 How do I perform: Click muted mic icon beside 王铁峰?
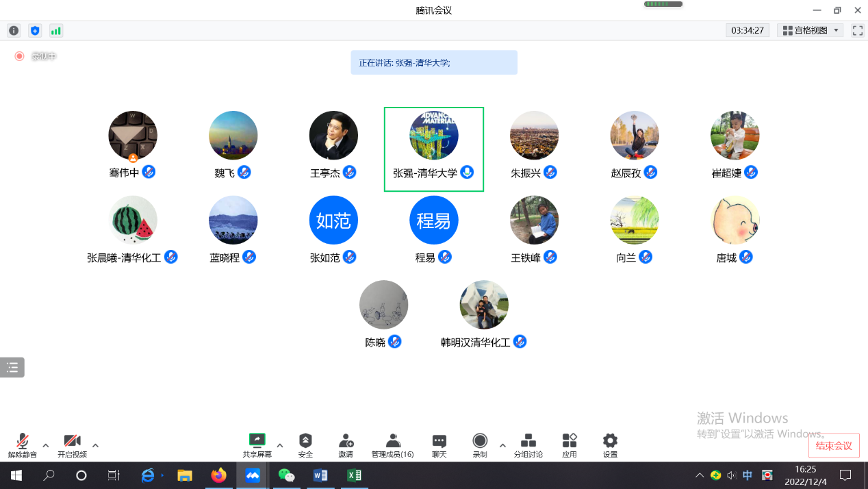click(550, 257)
